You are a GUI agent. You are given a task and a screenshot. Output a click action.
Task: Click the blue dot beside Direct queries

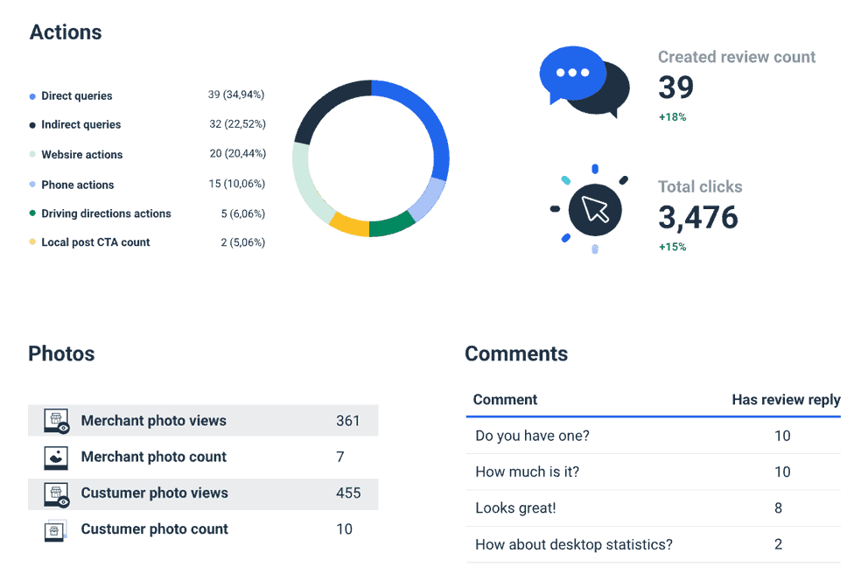pyautogui.click(x=31, y=95)
